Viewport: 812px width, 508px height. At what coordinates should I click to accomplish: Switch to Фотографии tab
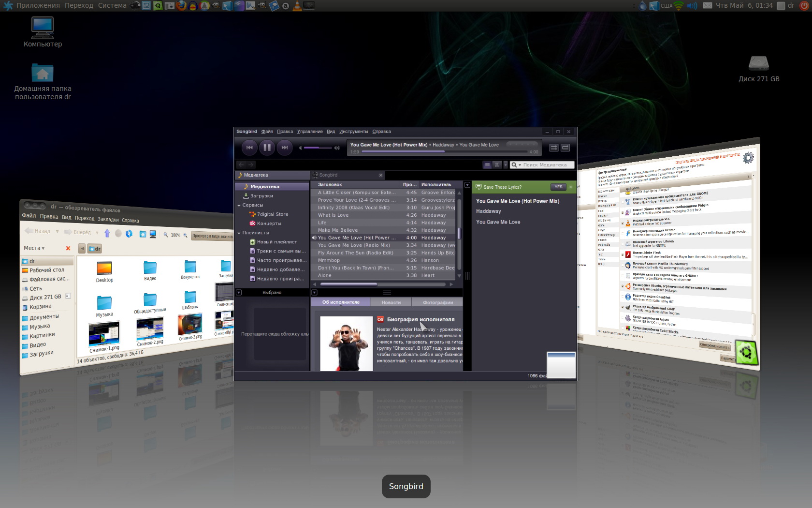438,302
